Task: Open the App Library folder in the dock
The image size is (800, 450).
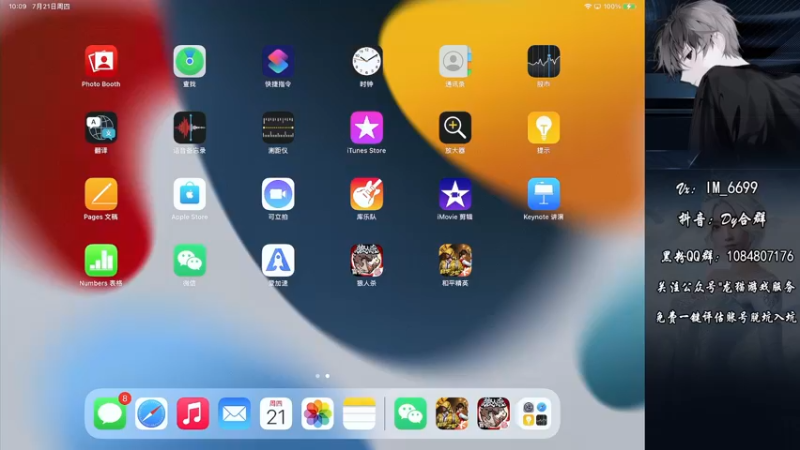Action: point(535,413)
